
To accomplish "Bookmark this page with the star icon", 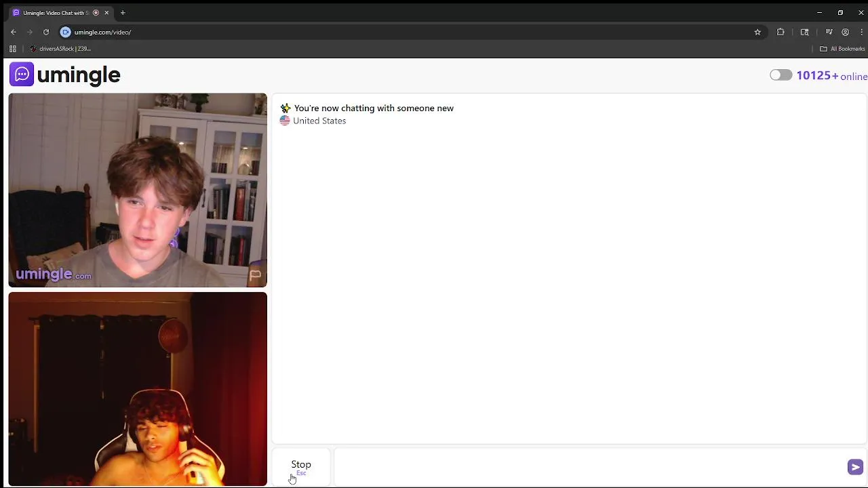I will coord(757,32).
